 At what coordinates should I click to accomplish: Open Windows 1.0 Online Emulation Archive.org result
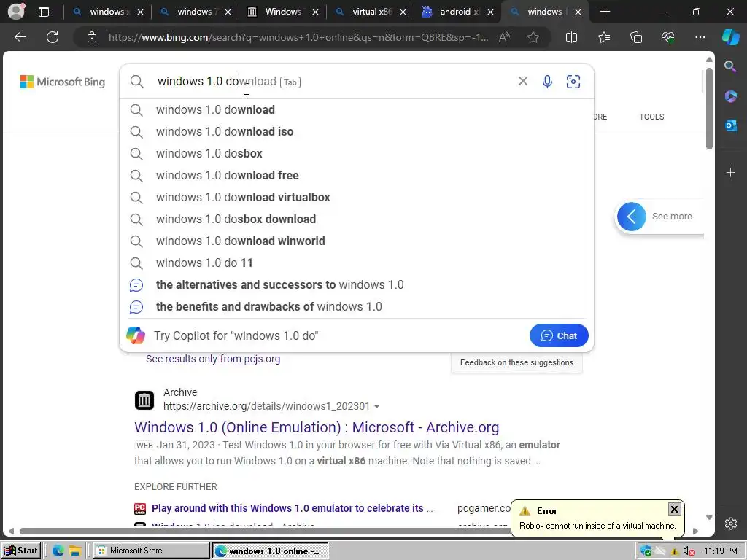pos(317,427)
